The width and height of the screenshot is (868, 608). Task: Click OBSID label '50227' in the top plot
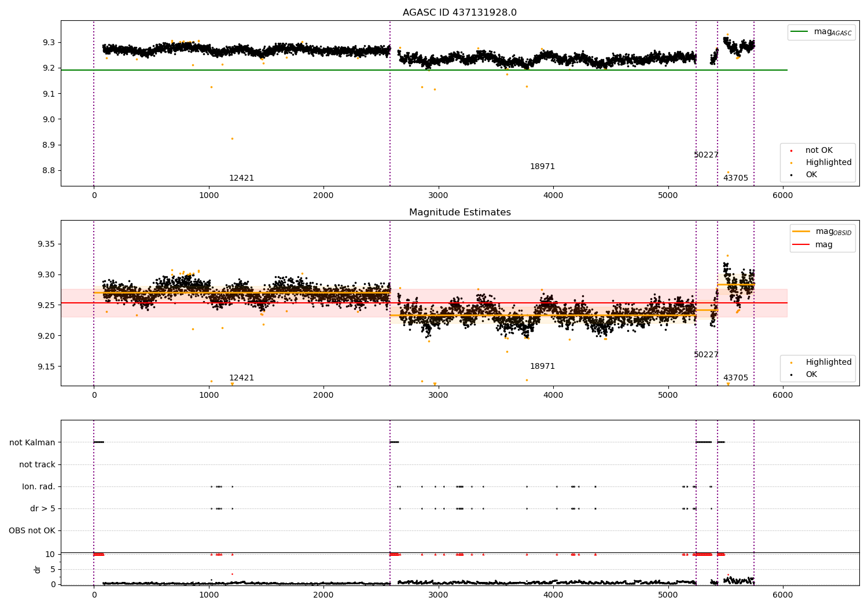[x=706, y=155]
